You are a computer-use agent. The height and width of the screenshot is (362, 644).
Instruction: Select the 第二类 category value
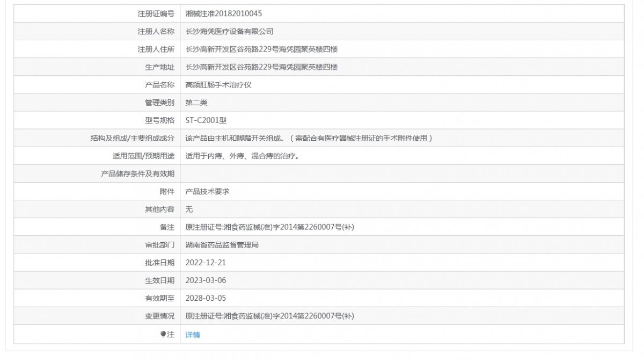[196, 103]
